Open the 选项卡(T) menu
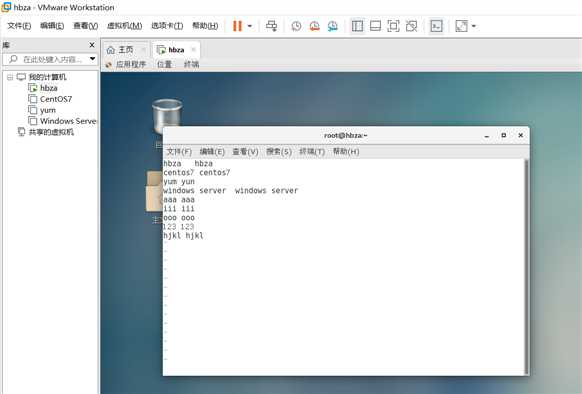The image size is (582, 394). (x=167, y=26)
